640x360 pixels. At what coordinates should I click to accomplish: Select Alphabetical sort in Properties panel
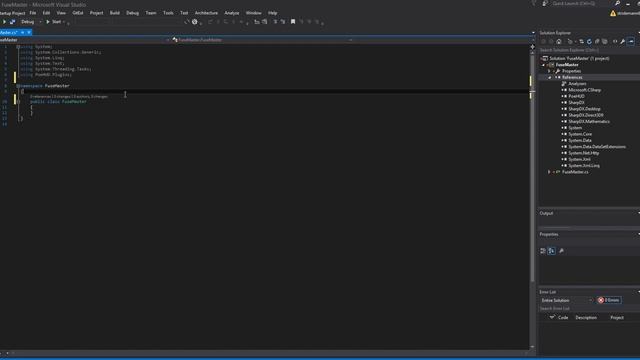click(551, 251)
